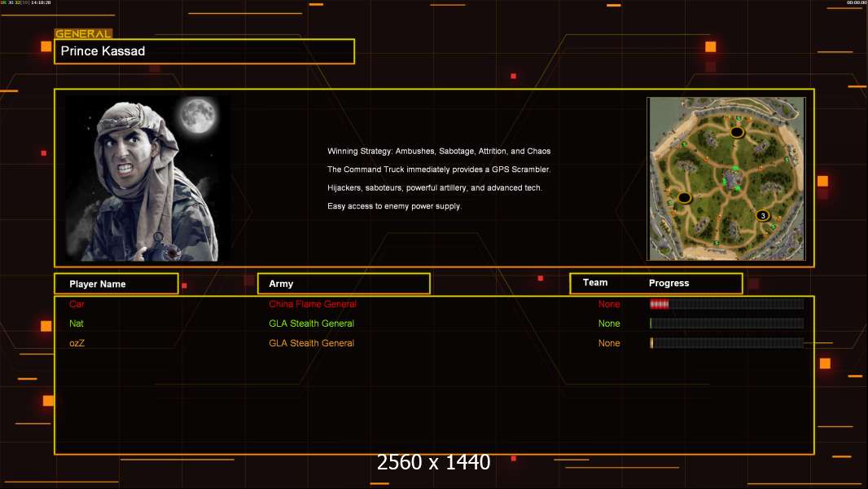Click the Winning Strategy description line
Image resolution: width=868 pixels, height=489 pixels.
pyautogui.click(x=439, y=152)
